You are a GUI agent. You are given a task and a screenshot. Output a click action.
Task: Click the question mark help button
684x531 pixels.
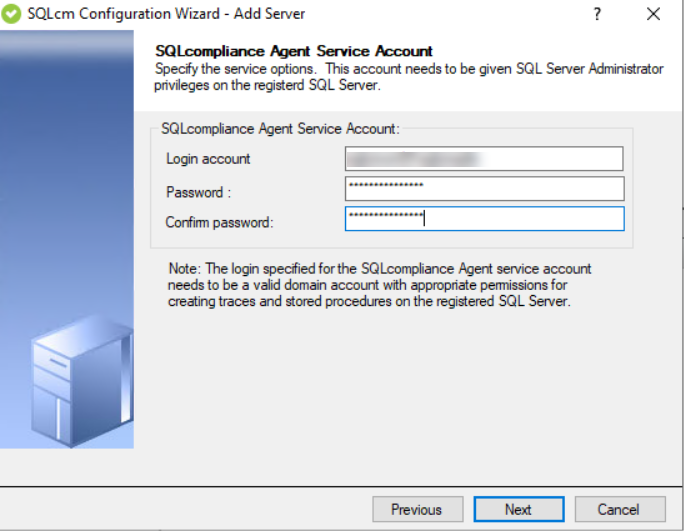pyautogui.click(x=597, y=14)
